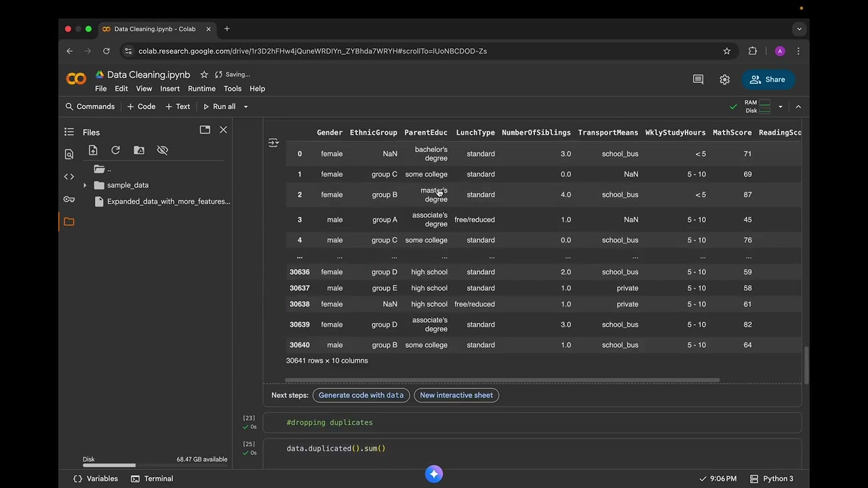Open the Tools menu
This screenshot has height=488, width=868.
[233, 89]
